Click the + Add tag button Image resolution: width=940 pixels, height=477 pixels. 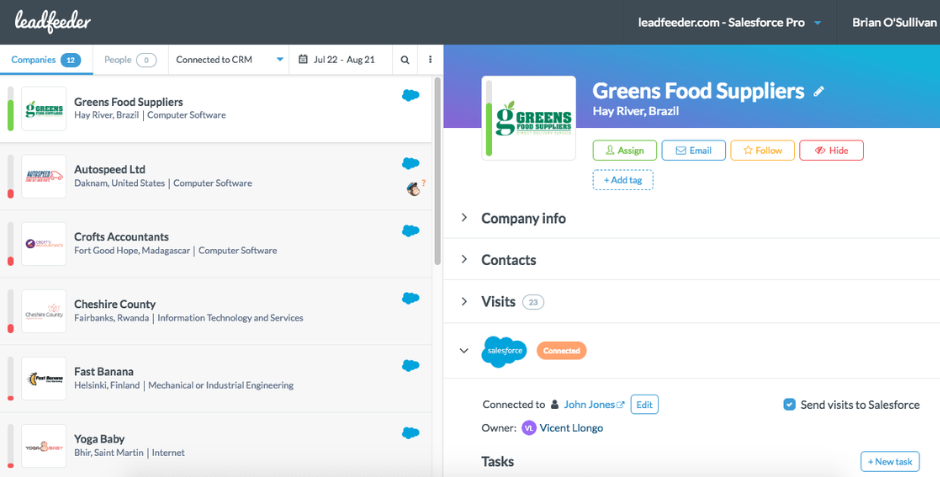623,180
